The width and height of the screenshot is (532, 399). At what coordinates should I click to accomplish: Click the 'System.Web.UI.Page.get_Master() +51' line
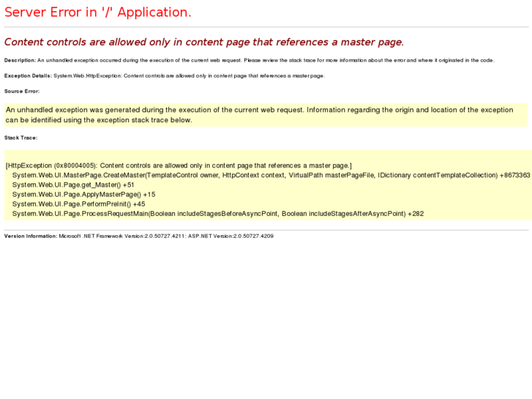(73, 185)
